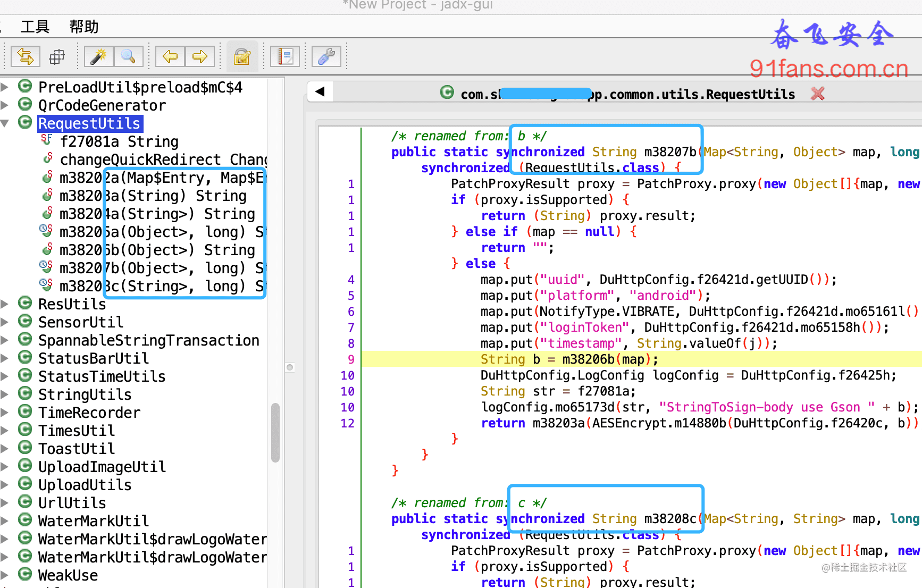Click the method icon beside m38202a
Screen dimensions: 922x588
47,177
